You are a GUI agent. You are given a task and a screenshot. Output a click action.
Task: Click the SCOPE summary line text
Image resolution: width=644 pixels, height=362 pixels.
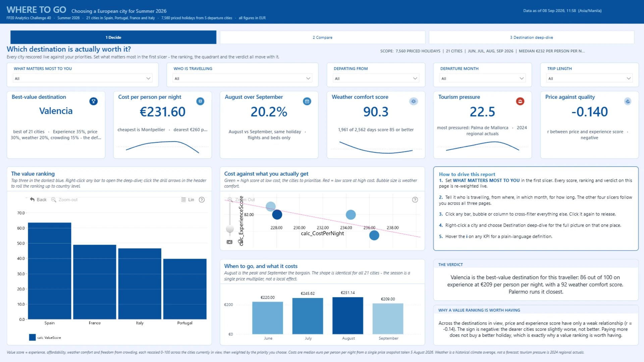(483, 51)
